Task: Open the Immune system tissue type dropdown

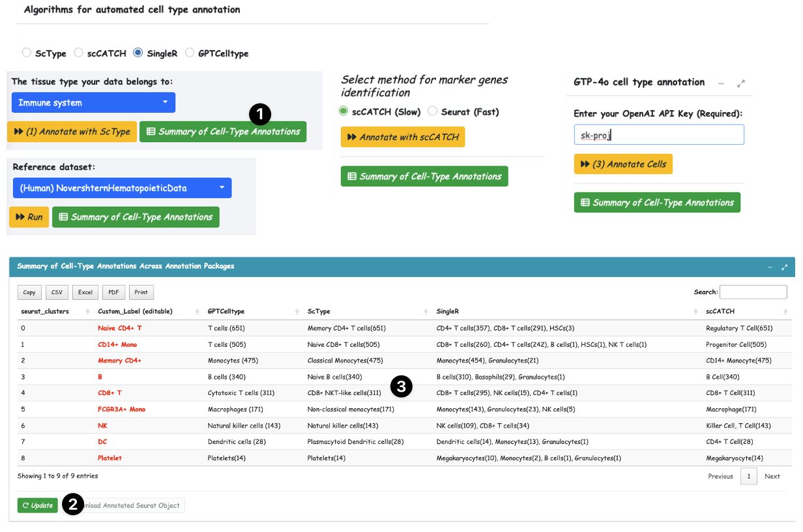Action: coord(93,102)
